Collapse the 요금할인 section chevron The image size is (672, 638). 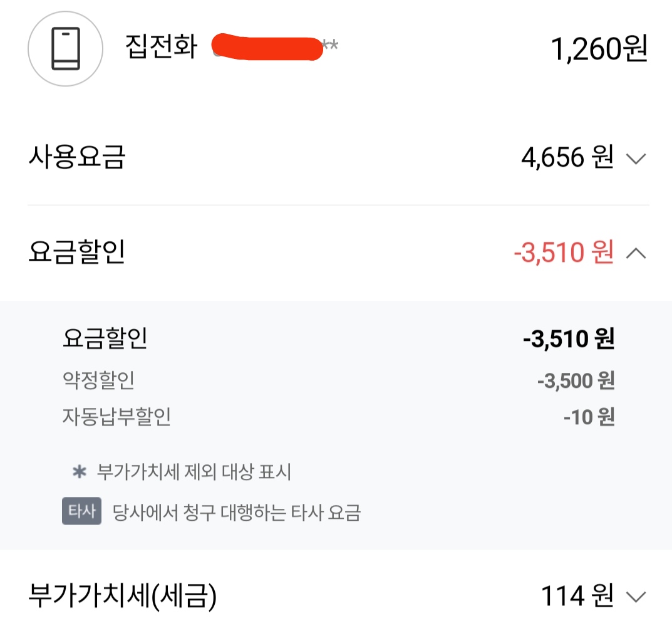pyautogui.click(x=636, y=254)
